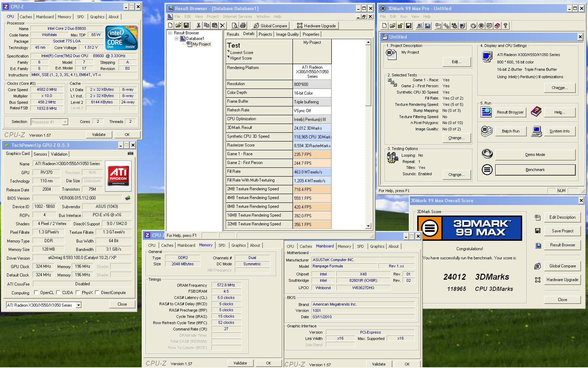The width and height of the screenshot is (588, 368).
Task: Enable CUDA checkbox in GPU-Z
Action: (58, 292)
